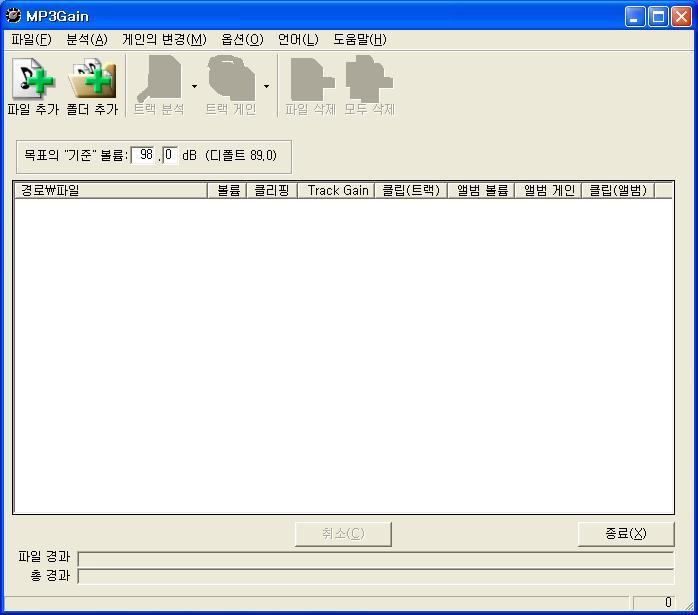
Task: Click the 총 경과 total progress bar
Action: pos(376,576)
